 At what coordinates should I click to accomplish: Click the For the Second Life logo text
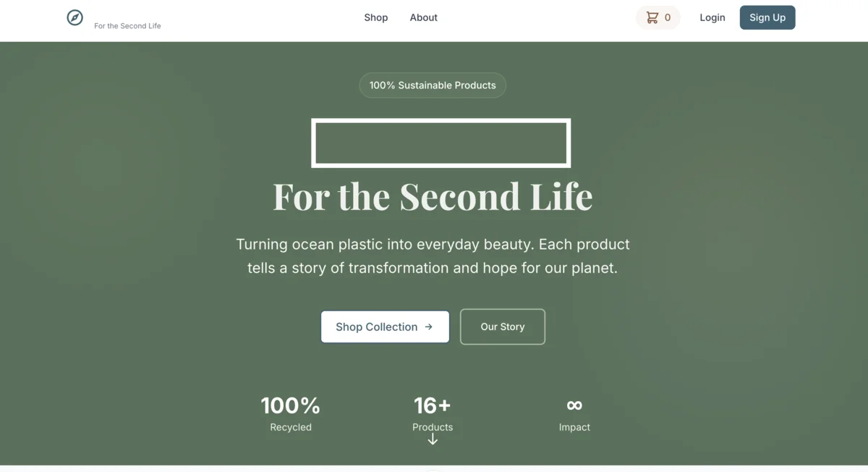127,25
